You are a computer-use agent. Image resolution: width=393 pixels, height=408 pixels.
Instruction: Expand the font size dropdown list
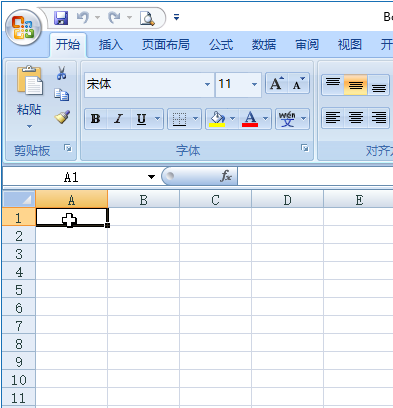[x=254, y=84]
